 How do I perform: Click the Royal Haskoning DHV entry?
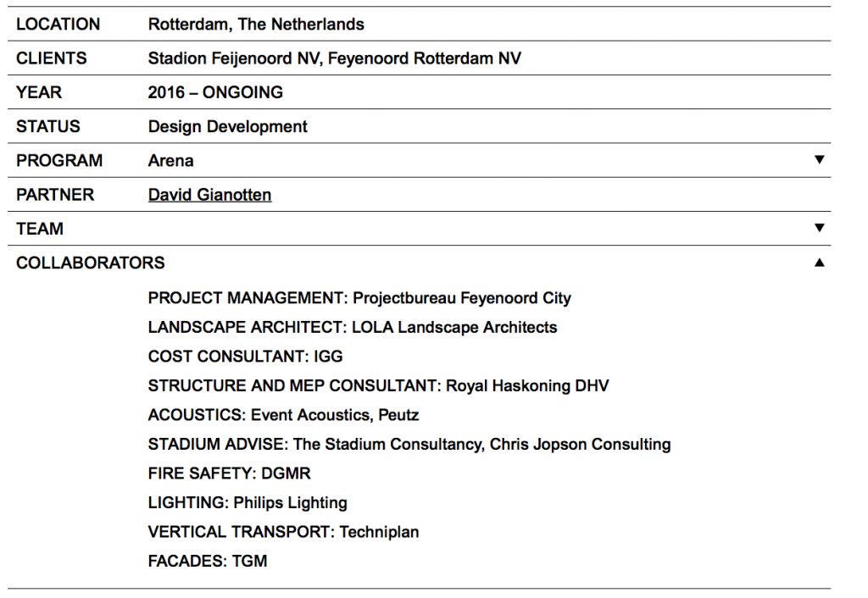pos(527,385)
